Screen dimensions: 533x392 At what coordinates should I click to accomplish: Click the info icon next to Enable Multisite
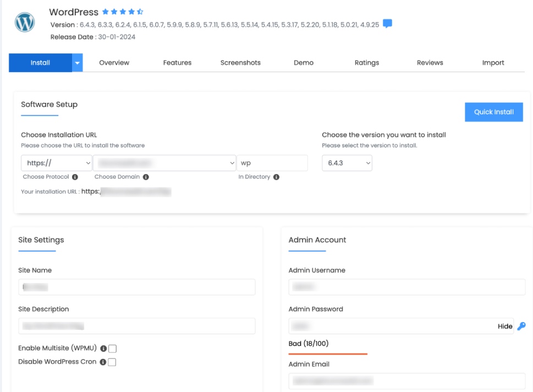(103, 348)
